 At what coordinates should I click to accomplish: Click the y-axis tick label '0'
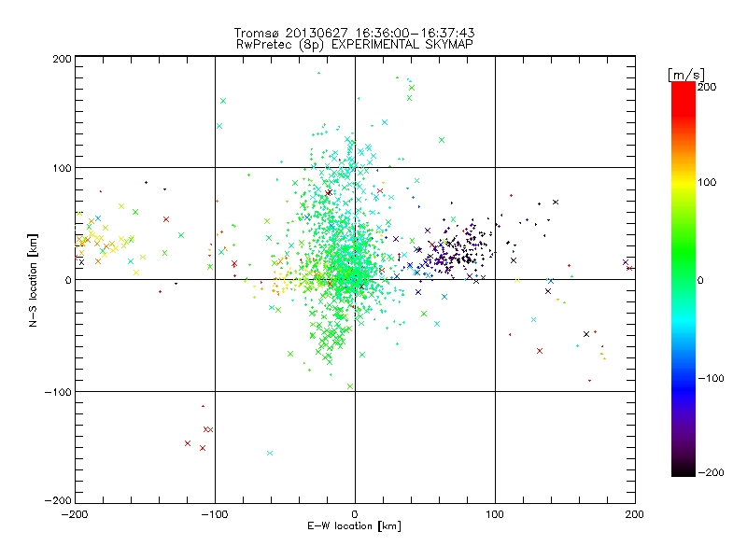68,281
